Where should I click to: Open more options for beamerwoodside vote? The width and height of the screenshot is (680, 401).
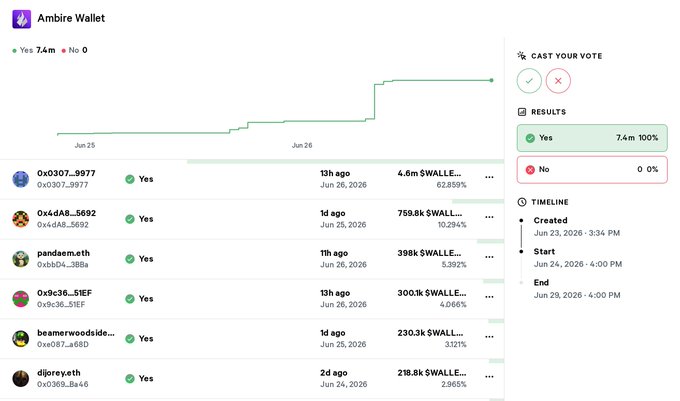[x=489, y=337]
